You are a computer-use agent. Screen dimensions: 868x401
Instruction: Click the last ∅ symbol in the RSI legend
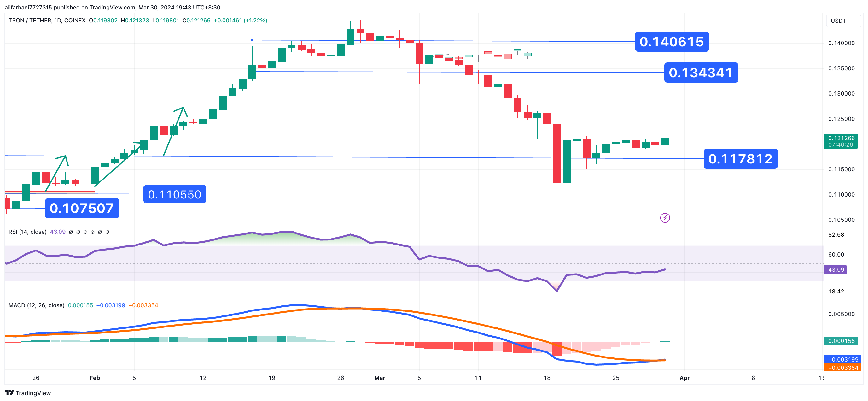pyautogui.click(x=107, y=232)
